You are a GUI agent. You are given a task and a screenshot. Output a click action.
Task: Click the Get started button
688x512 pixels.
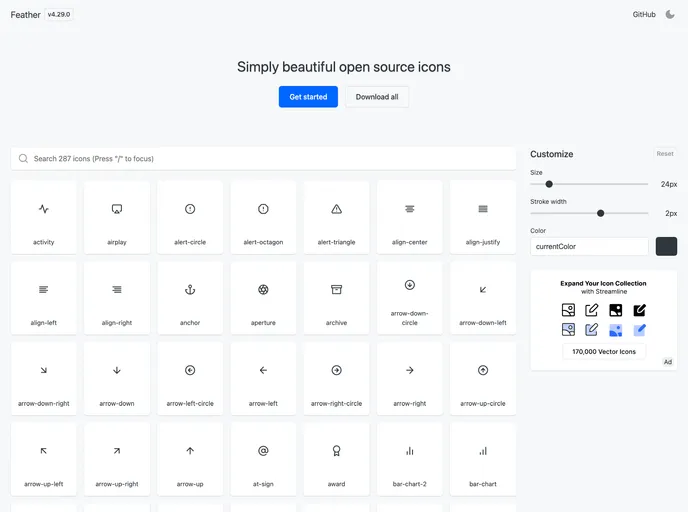point(308,97)
